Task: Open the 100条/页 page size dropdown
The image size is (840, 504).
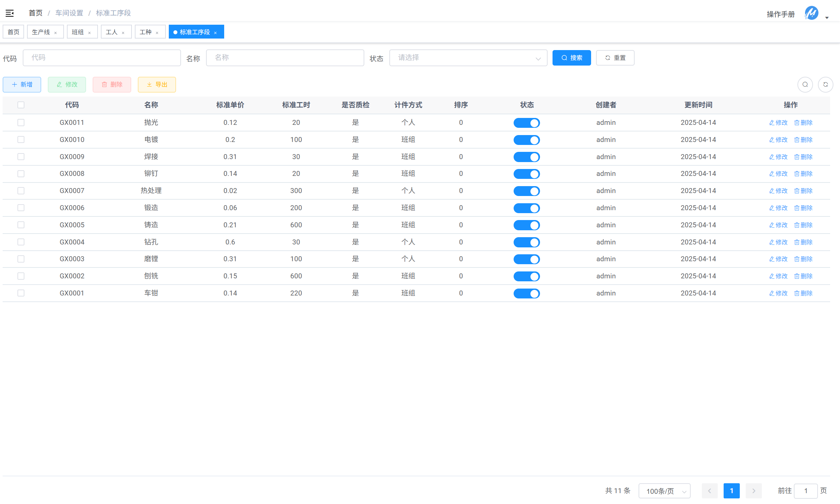Action: click(664, 491)
